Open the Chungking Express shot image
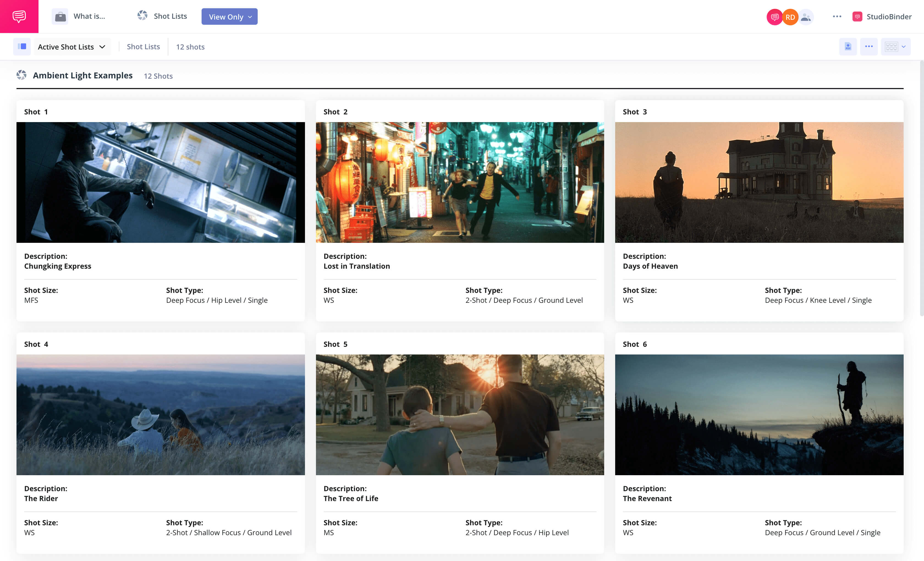Screen dimensions: 924x561 tap(161, 182)
